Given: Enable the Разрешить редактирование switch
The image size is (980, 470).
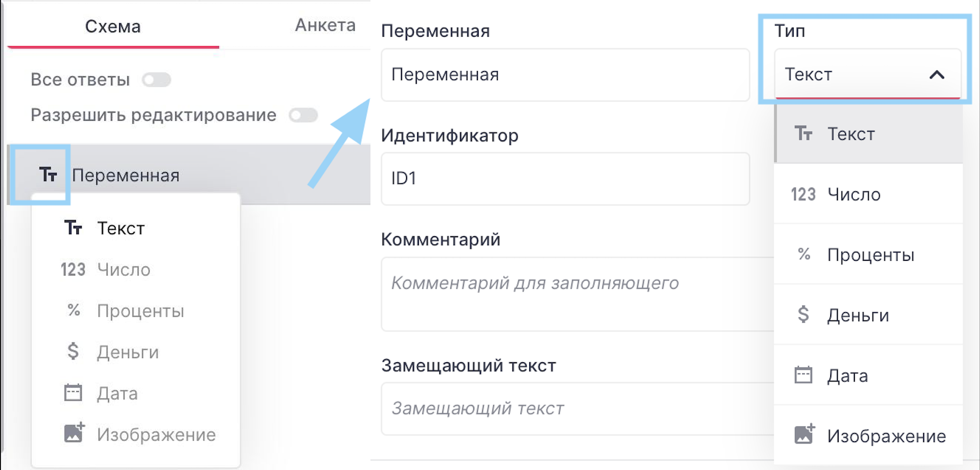Looking at the screenshot, I should 303,115.
